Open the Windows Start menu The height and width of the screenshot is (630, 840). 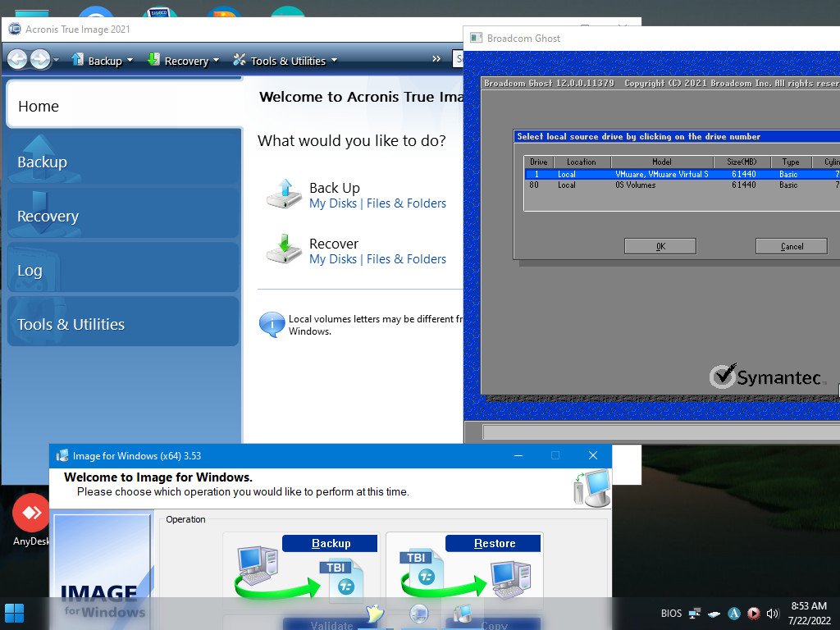tap(14, 613)
